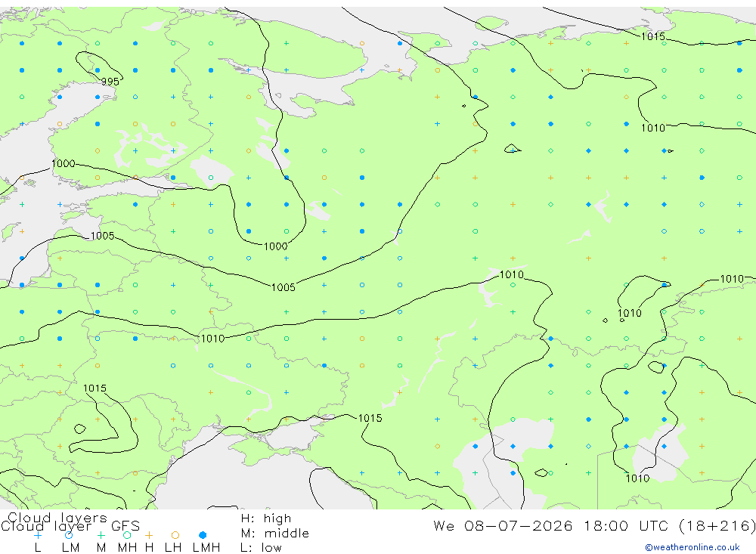This screenshot has height=554, width=756.
Task: Click the blue open circle legend symbol above LM
Action: 69,535
